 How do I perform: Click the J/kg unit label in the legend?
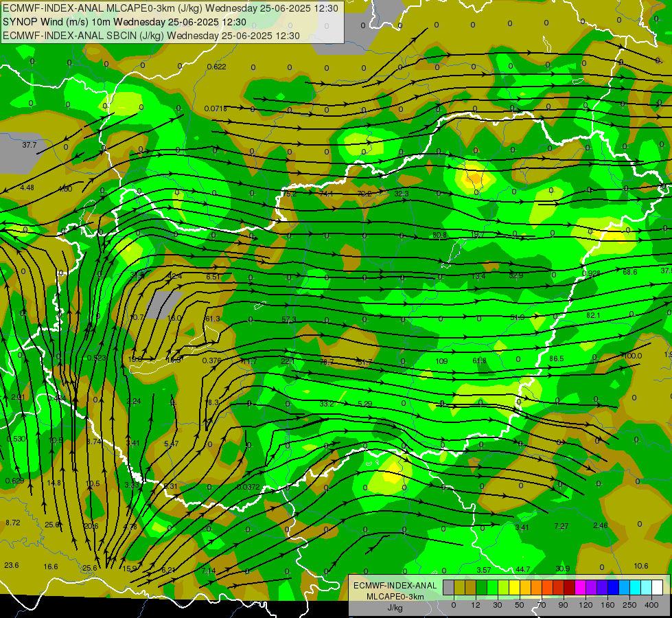click(x=395, y=607)
